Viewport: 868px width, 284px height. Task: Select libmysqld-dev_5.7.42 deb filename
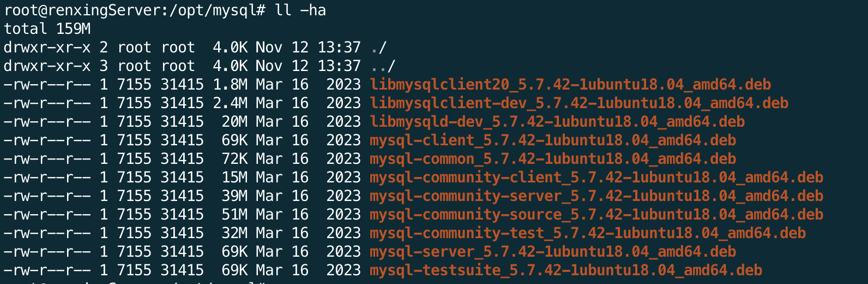tap(557, 122)
